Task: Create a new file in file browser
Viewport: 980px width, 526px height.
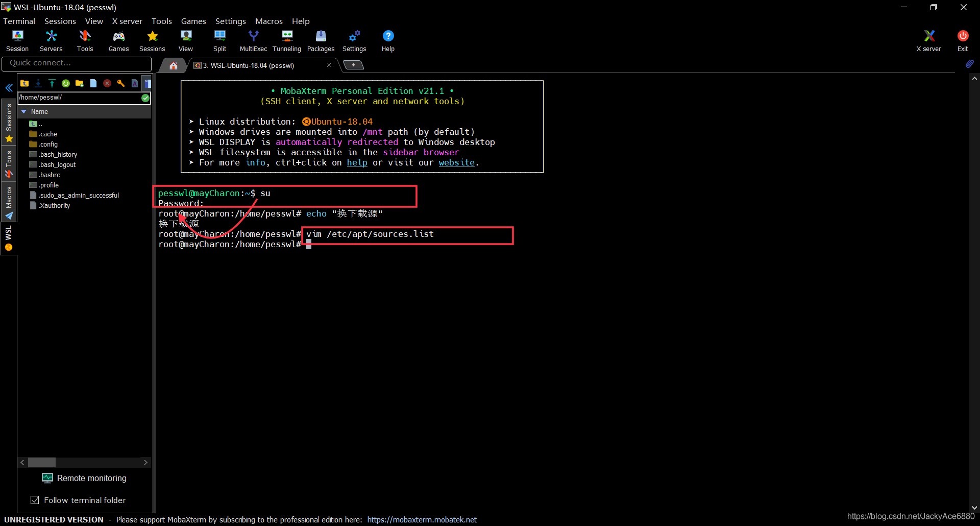Action: pyautogui.click(x=93, y=83)
